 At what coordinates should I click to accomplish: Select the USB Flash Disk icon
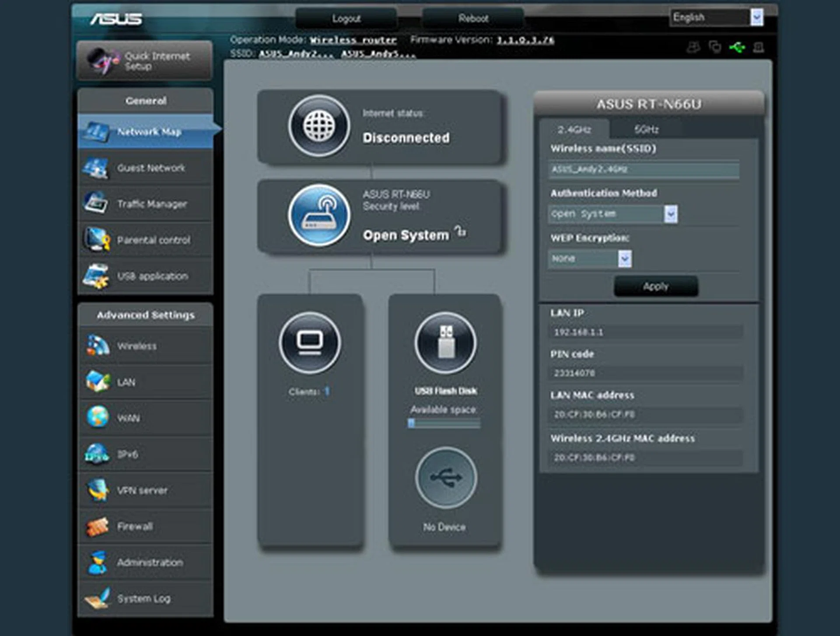point(445,342)
